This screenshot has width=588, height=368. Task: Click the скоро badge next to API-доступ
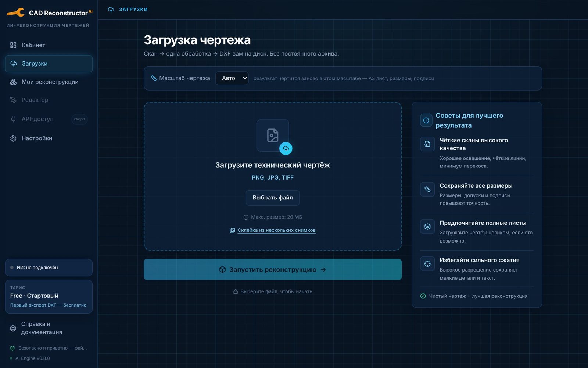[79, 119]
